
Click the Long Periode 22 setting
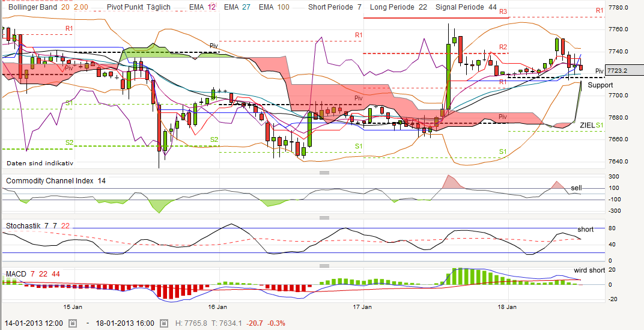coord(398,7)
